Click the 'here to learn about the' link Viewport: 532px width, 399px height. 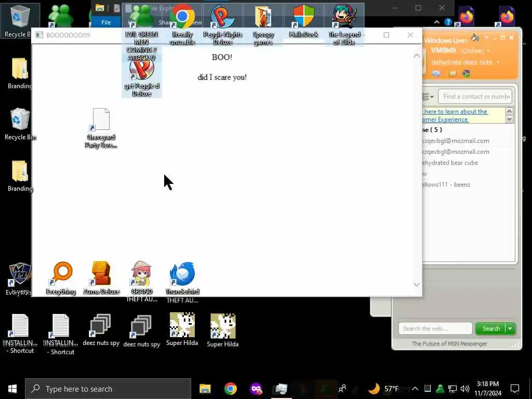coord(456,112)
